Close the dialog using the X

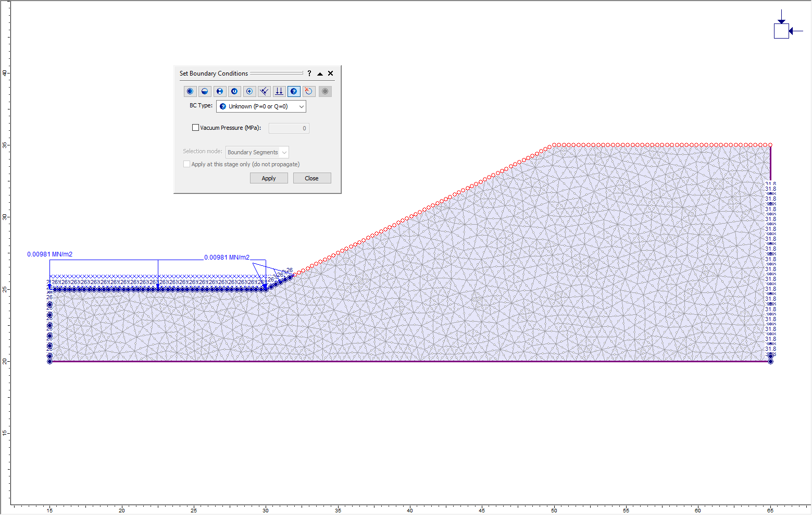coord(331,73)
